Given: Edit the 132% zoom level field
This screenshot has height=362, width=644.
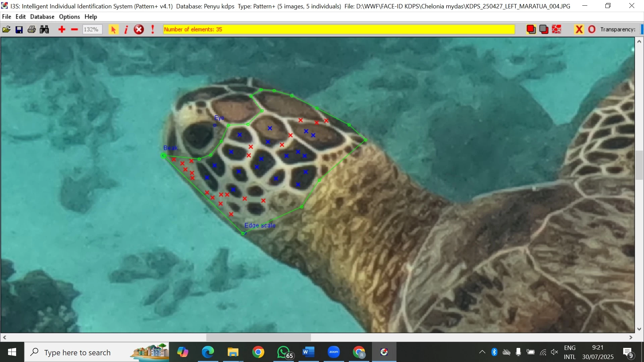Looking at the screenshot, I should (x=92, y=29).
